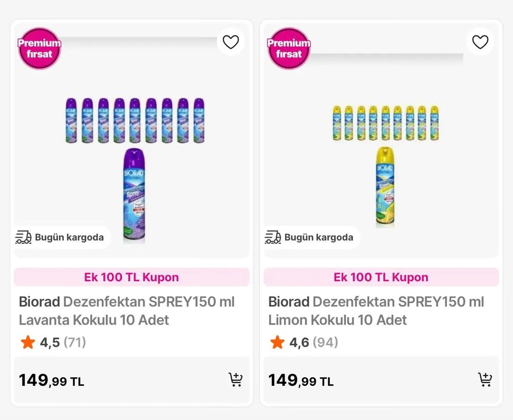This screenshot has width=513, height=420.
Task: Click the delivery truck icon on lavender product
Action: point(23,237)
